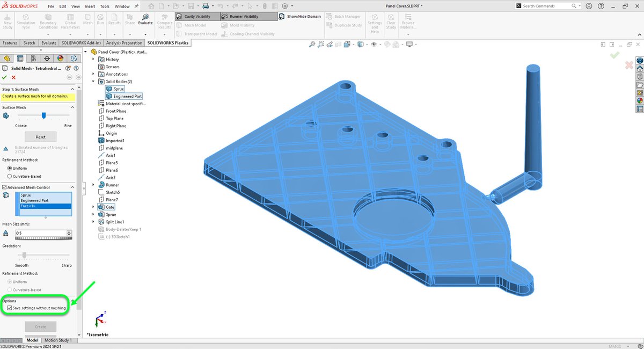Switch to the SOLIDWORKS Add-Ins tab
644x349 pixels.
click(81, 42)
